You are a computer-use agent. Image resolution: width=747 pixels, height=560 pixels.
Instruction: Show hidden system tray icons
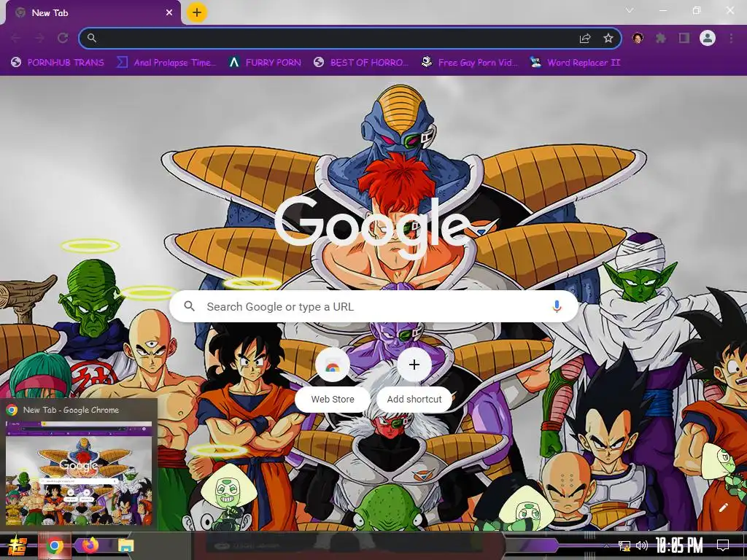pyautogui.click(x=606, y=545)
